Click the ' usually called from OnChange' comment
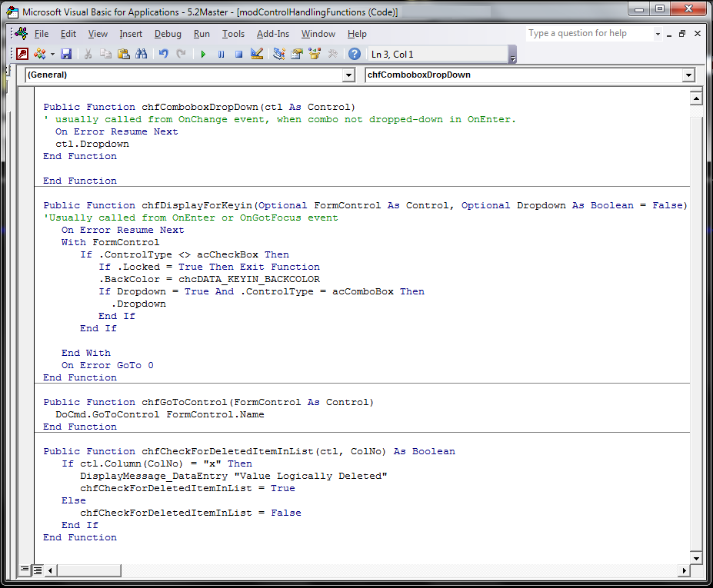 [280, 119]
